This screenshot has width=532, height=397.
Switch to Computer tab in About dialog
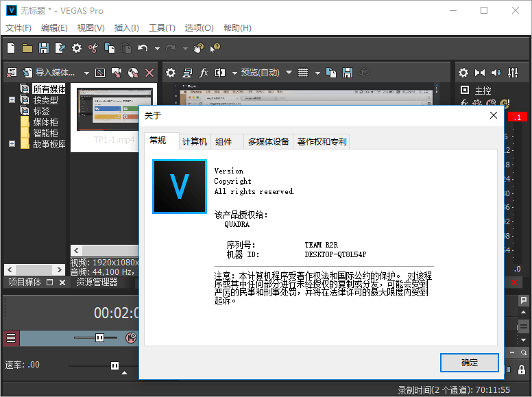point(195,141)
